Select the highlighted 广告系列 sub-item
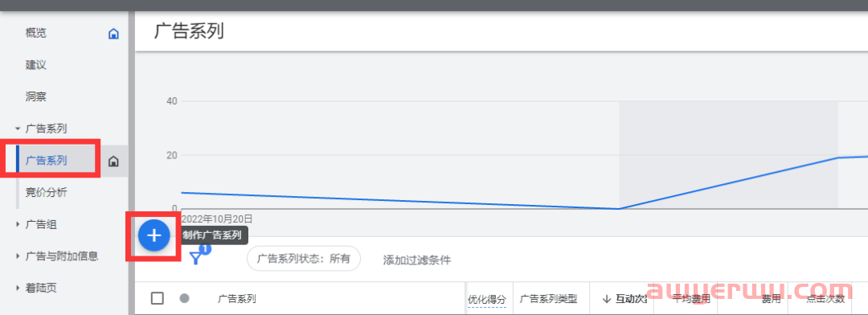This screenshot has width=868, height=315. 47,161
